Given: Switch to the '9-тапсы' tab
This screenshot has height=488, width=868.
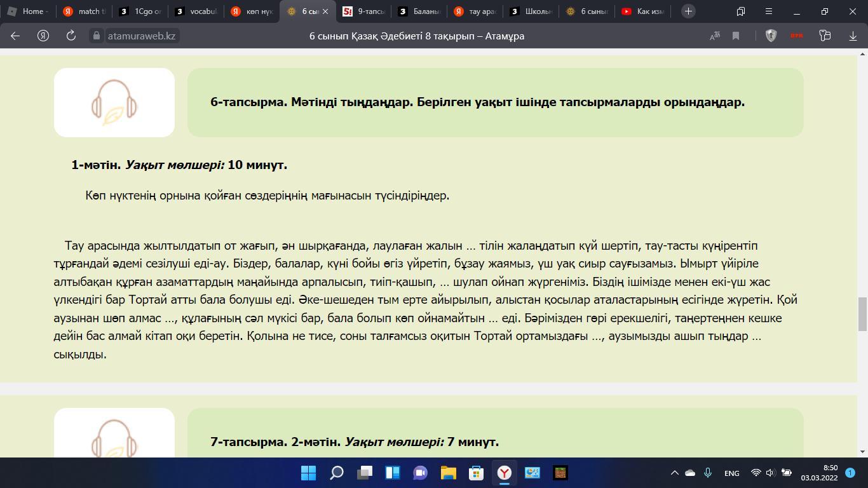Looking at the screenshot, I should point(363,11).
